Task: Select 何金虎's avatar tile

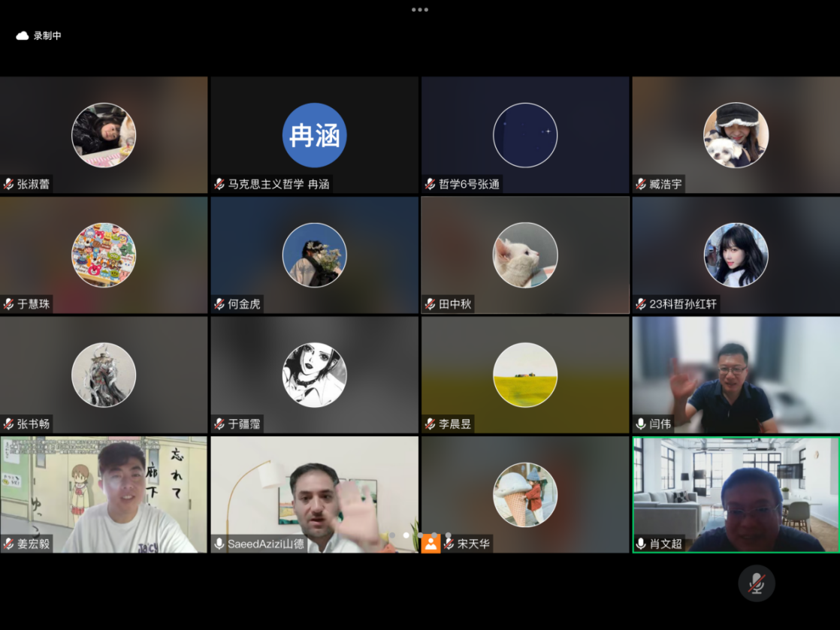Action: tap(314, 255)
